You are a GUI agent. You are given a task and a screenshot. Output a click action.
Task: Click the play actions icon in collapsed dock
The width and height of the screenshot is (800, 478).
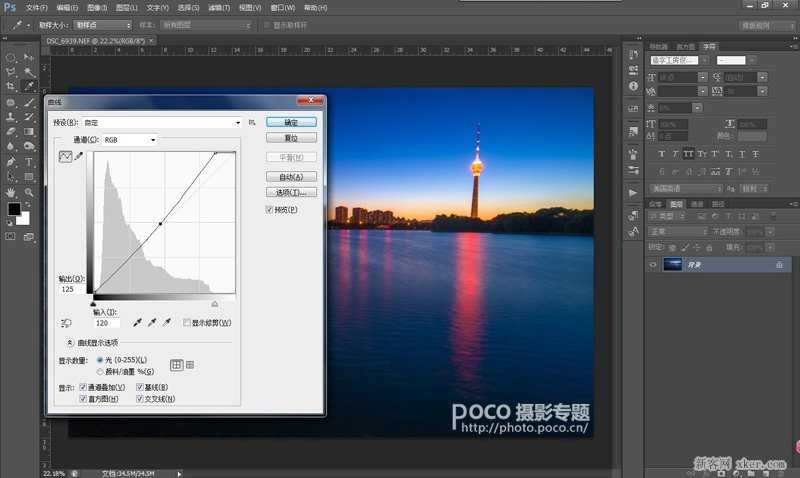[x=633, y=193]
